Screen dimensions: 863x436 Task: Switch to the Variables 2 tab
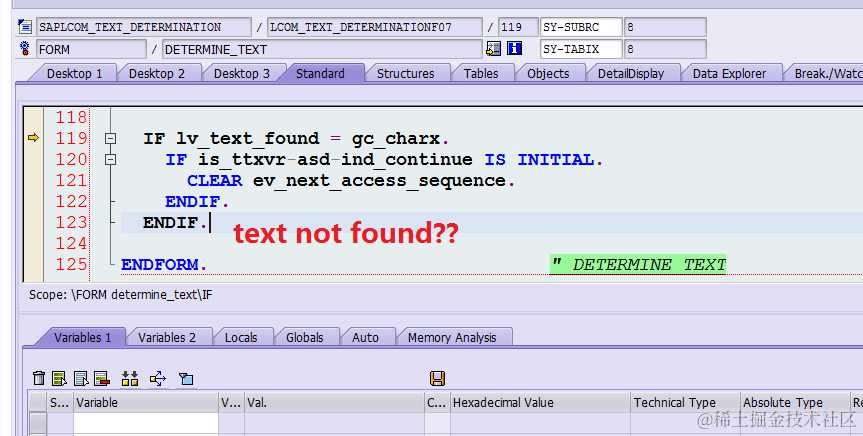click(167, 337)
